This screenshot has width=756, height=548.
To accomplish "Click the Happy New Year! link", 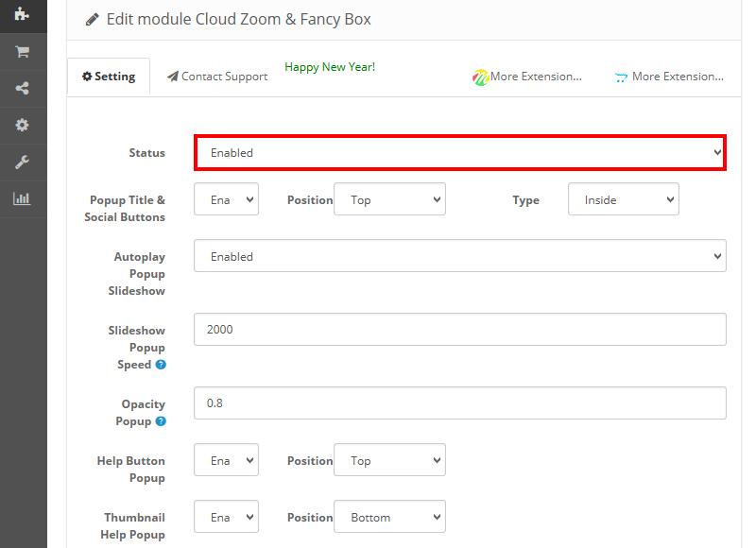I will 330,67.
